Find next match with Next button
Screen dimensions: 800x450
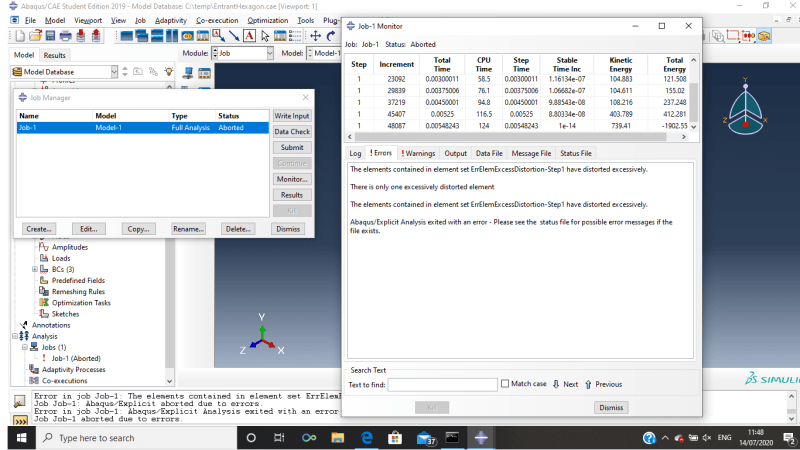(x=565, y=384)
